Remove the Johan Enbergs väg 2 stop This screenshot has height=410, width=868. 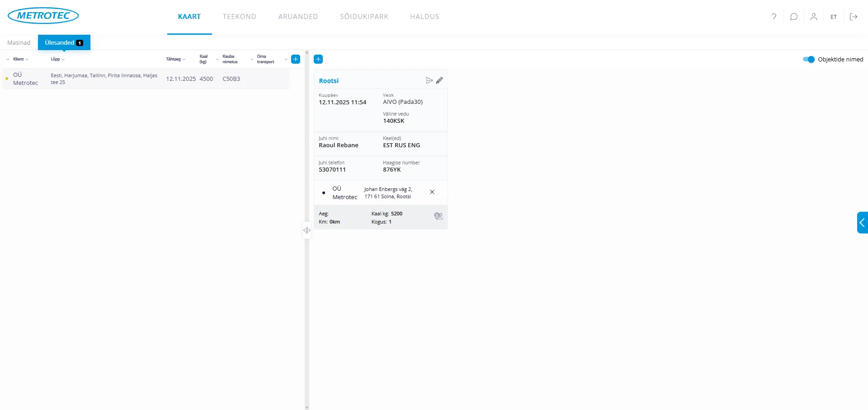click(432, 192)
